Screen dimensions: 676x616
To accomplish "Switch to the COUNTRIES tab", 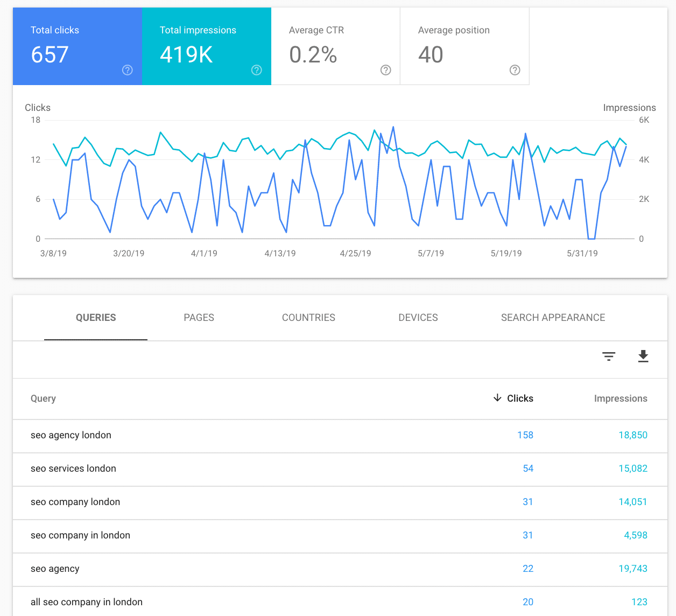I will coord(308,318).
